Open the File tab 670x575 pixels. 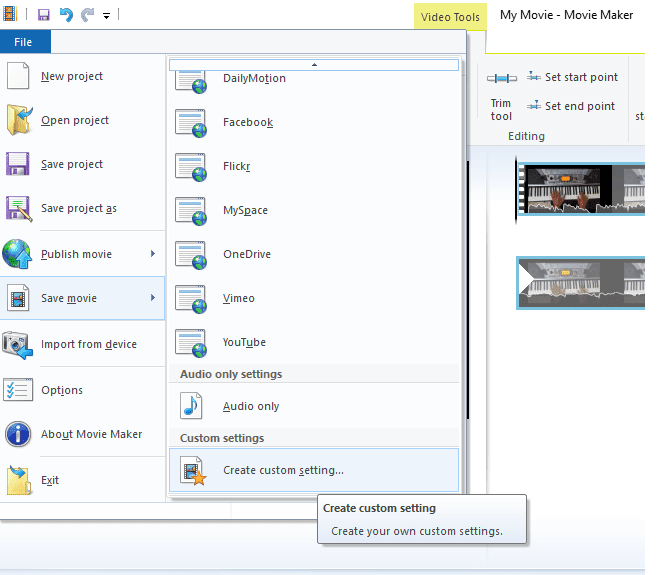click(x=23, y=42)
